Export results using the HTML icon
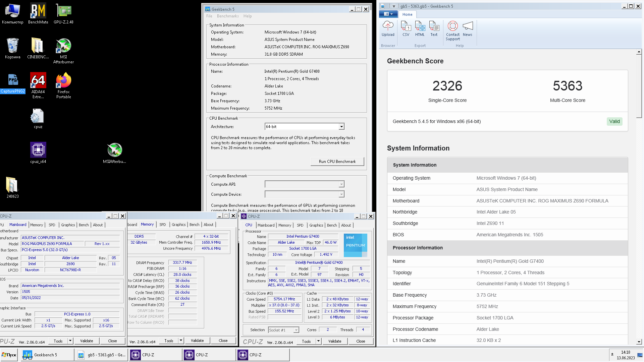This screenshot has height=362, width=644. (x=420, y=29)
